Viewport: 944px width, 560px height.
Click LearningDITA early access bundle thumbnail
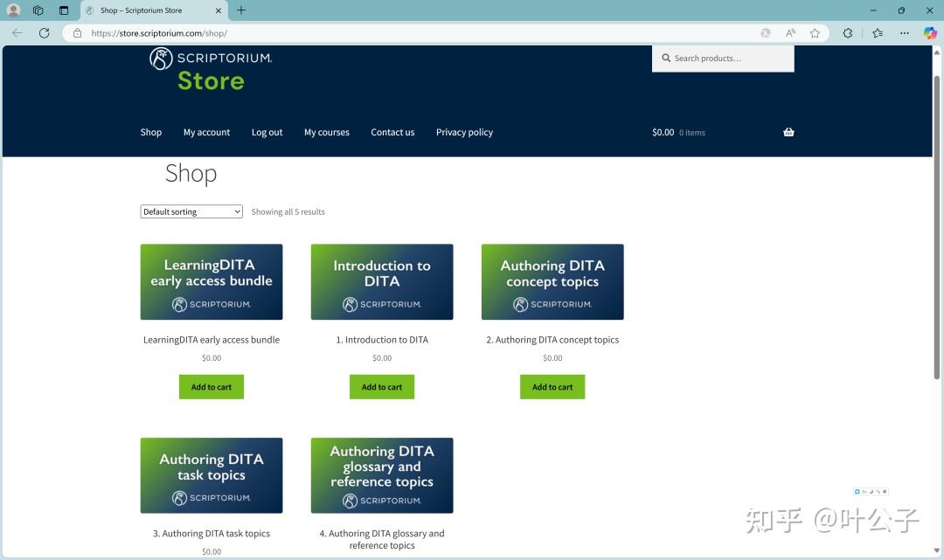[212, 281]
